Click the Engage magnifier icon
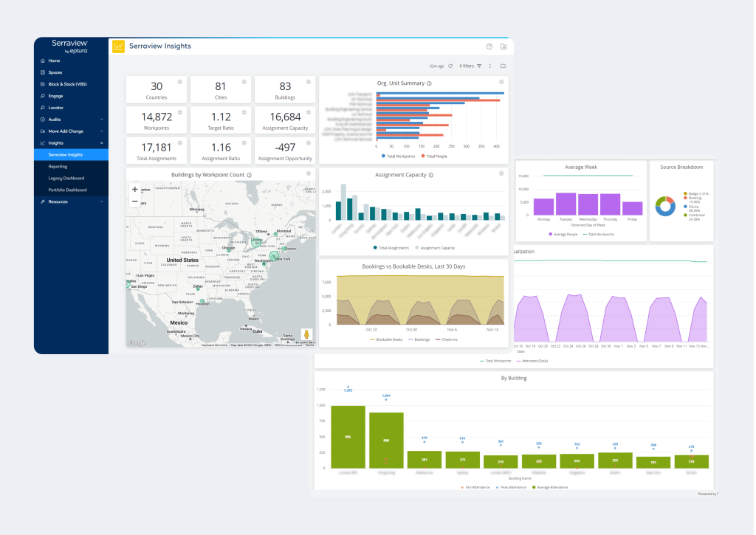The width and height of the screenshot is (756, 535). pyautogui.click(x=43, y=96)
